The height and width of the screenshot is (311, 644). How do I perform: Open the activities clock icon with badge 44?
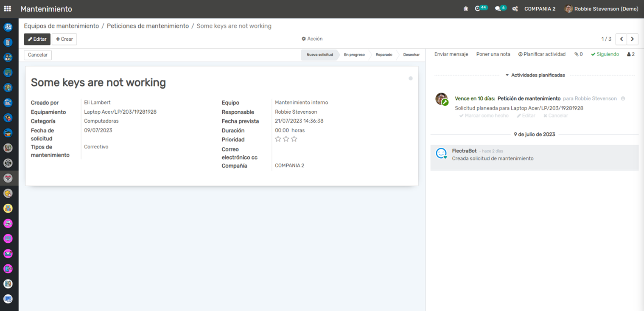coord(478,9)
